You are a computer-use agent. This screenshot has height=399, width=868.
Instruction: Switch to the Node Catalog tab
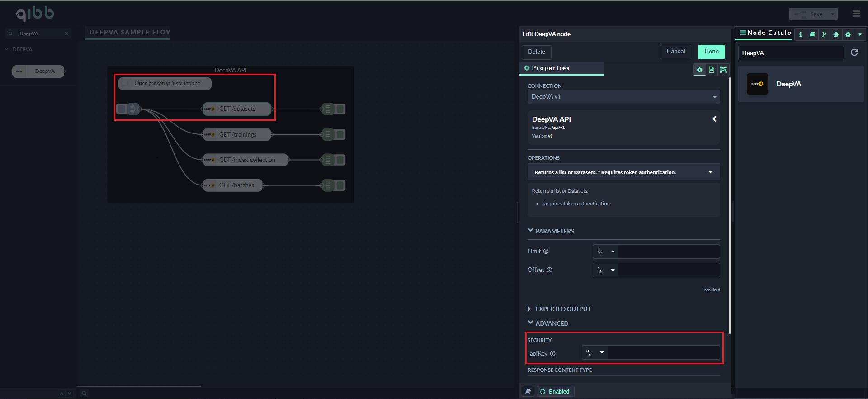tap(765, 33)
